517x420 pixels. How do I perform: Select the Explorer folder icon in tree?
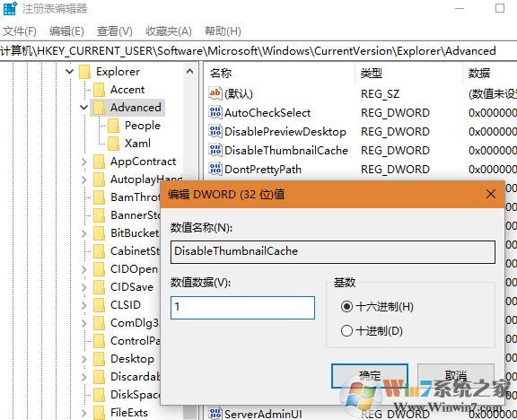click(84, 72)
